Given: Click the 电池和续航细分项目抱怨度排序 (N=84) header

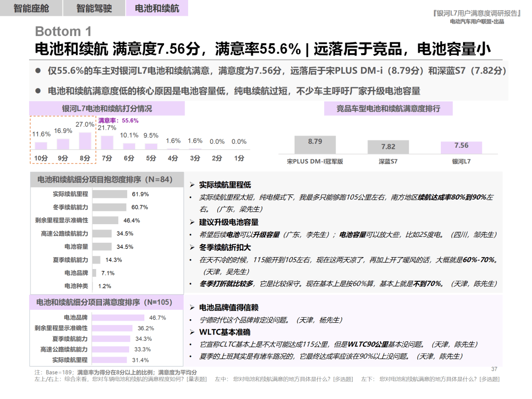Looking at the screenshot, I should pos(107,179).
